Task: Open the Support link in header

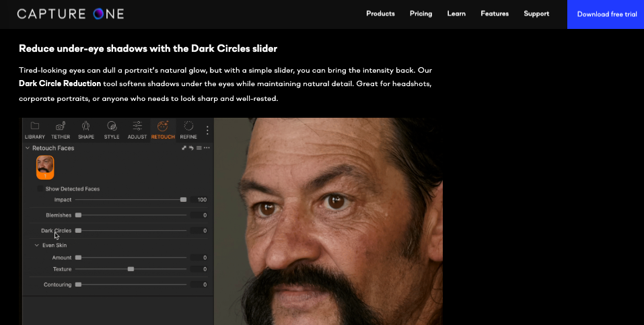Action: [x=536, y=13]
